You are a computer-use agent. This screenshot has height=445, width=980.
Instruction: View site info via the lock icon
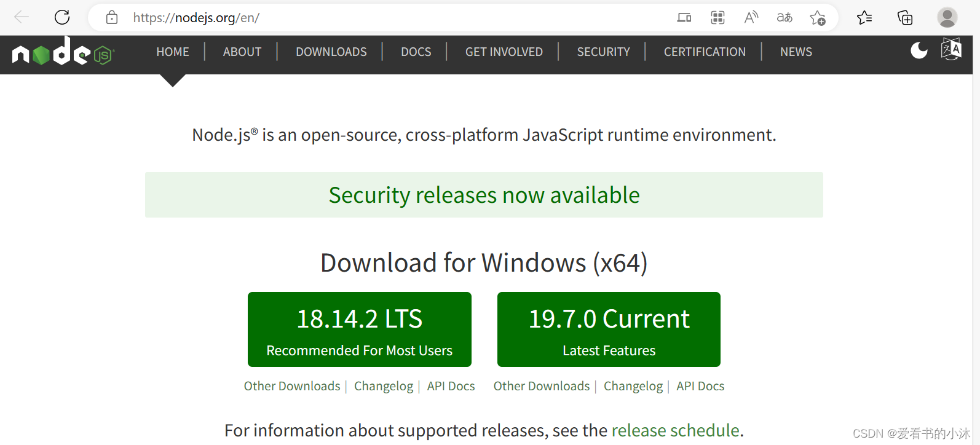pos(112,17)
